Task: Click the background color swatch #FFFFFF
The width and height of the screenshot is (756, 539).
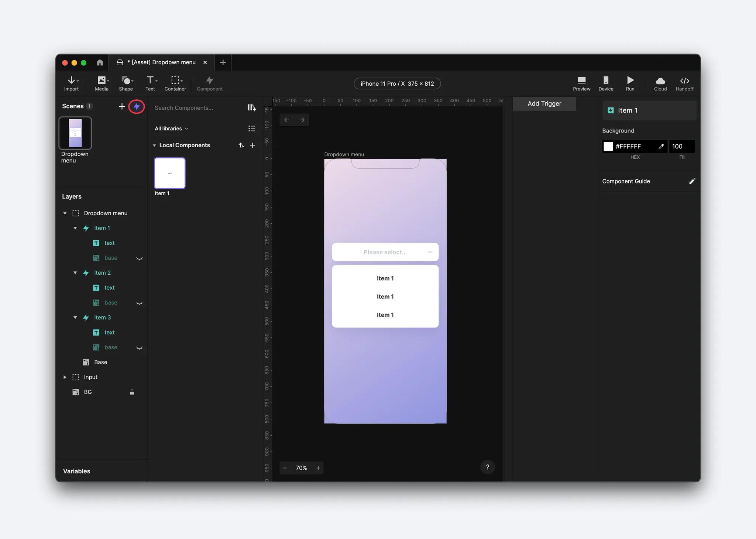Action: (609, 147)
